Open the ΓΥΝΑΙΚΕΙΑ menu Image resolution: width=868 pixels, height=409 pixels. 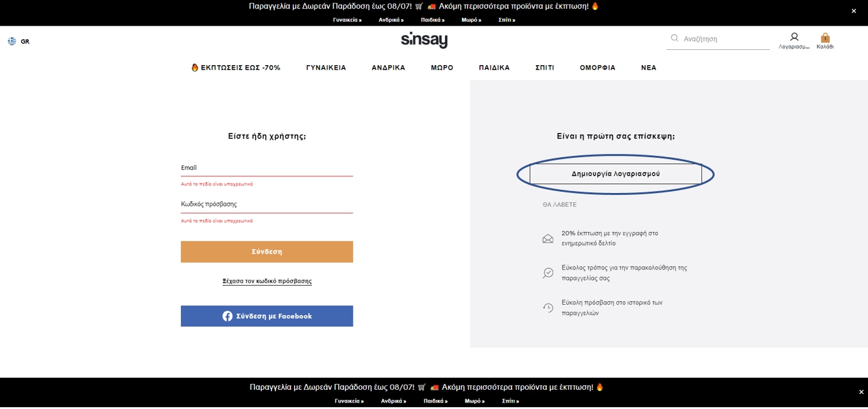(326, 68)
